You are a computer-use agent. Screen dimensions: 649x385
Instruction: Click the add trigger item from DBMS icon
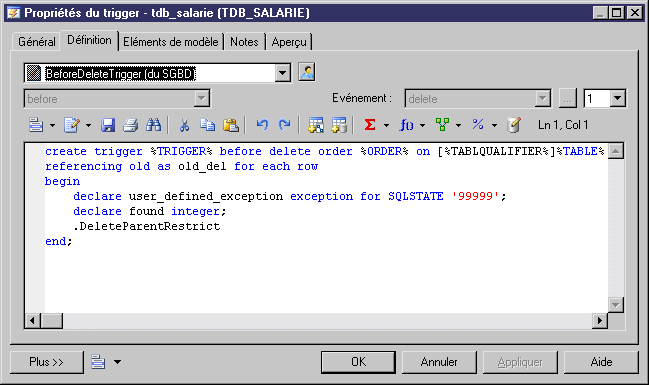(339, 125)
